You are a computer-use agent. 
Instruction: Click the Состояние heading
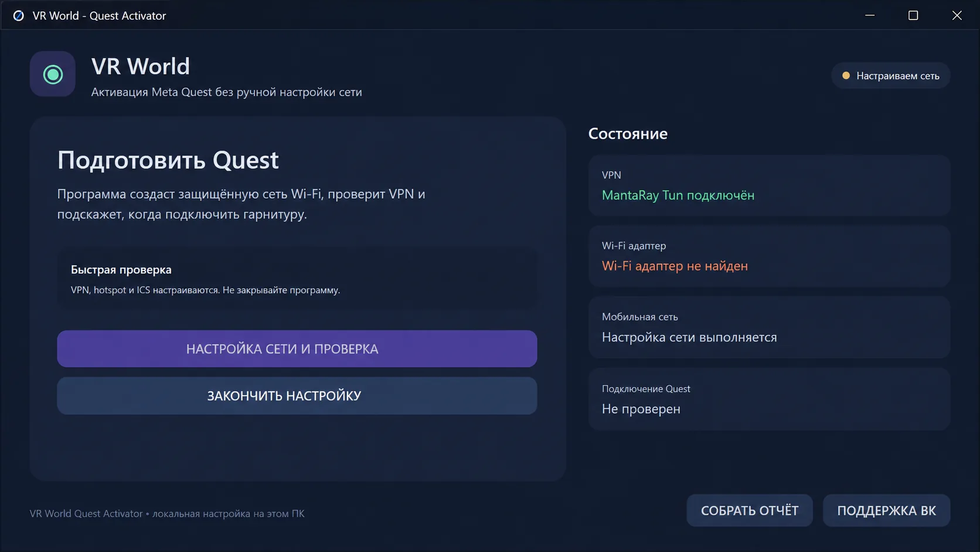tap(628, 134)
